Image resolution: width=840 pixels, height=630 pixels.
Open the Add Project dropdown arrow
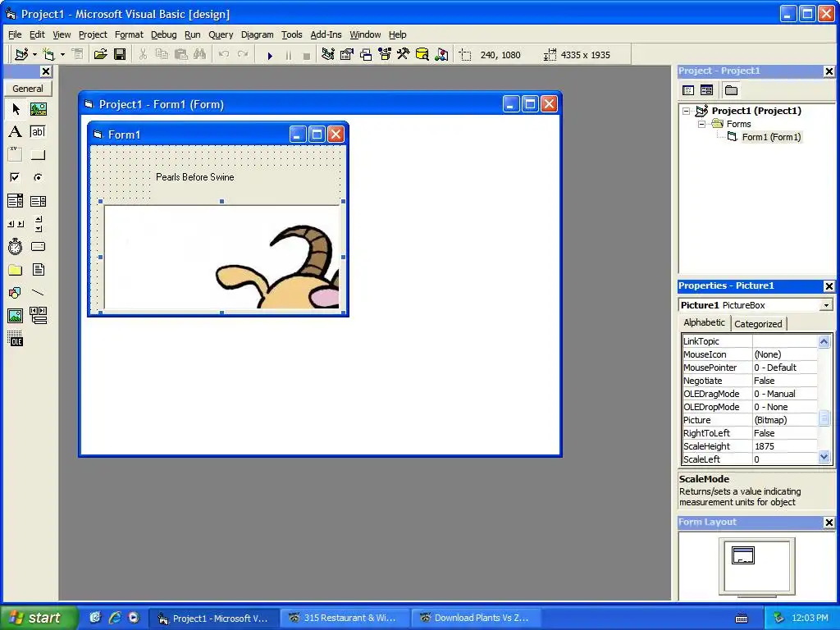34,55
